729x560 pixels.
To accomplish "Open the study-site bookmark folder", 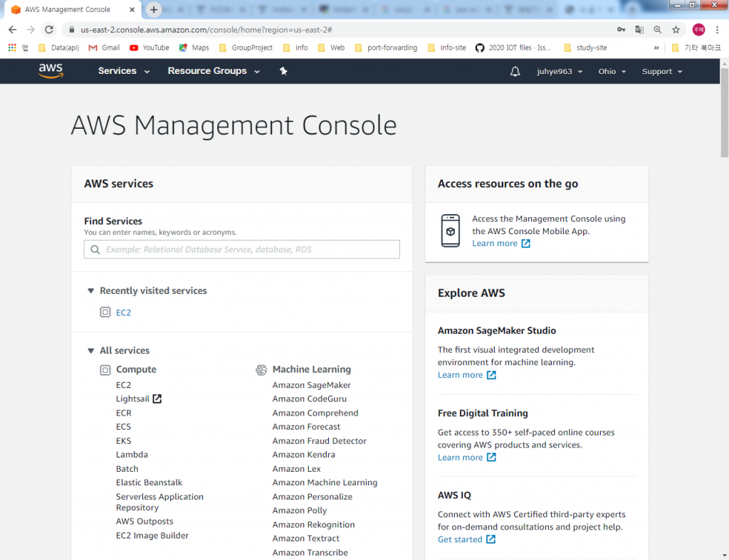I will [585, 48].
